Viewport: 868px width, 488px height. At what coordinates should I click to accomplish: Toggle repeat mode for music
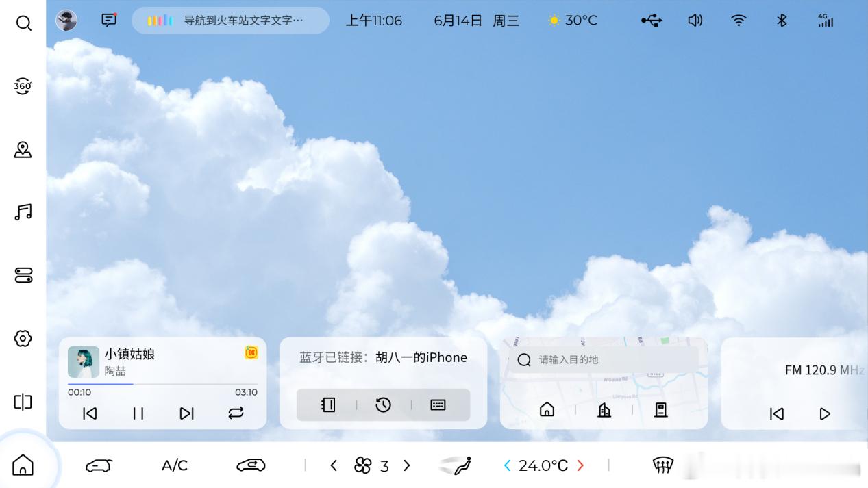click(236, 413)
